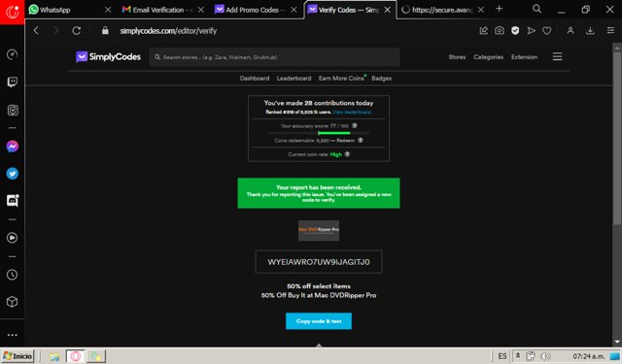This screenshot has width=622, height=364.
Task: Close the Verify Codes tab
Action: (388, 10)
